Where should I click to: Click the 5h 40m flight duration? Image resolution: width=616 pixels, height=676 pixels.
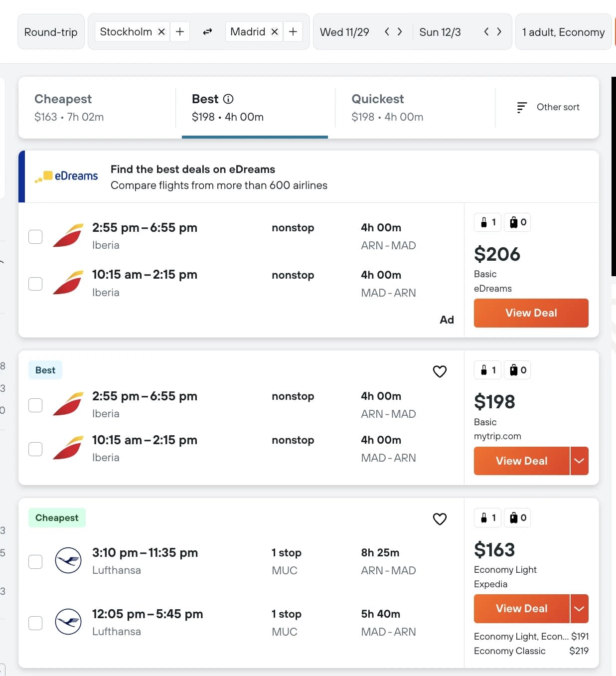click(381, 614)
